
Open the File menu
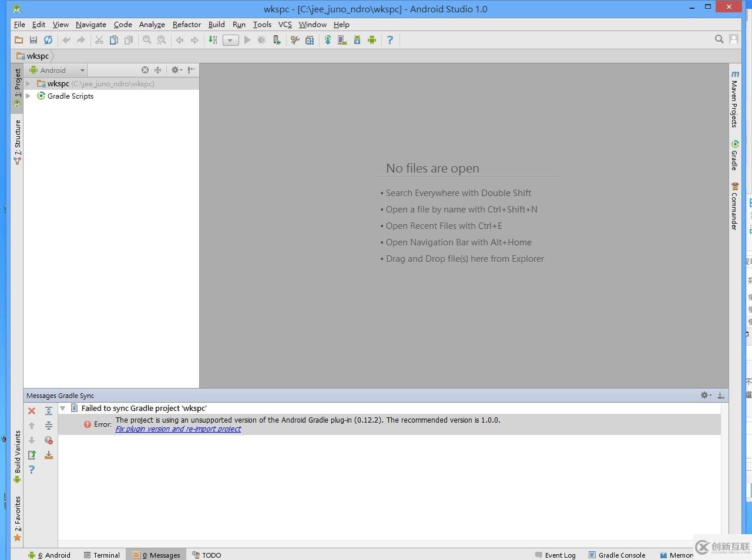click(19, 24)
